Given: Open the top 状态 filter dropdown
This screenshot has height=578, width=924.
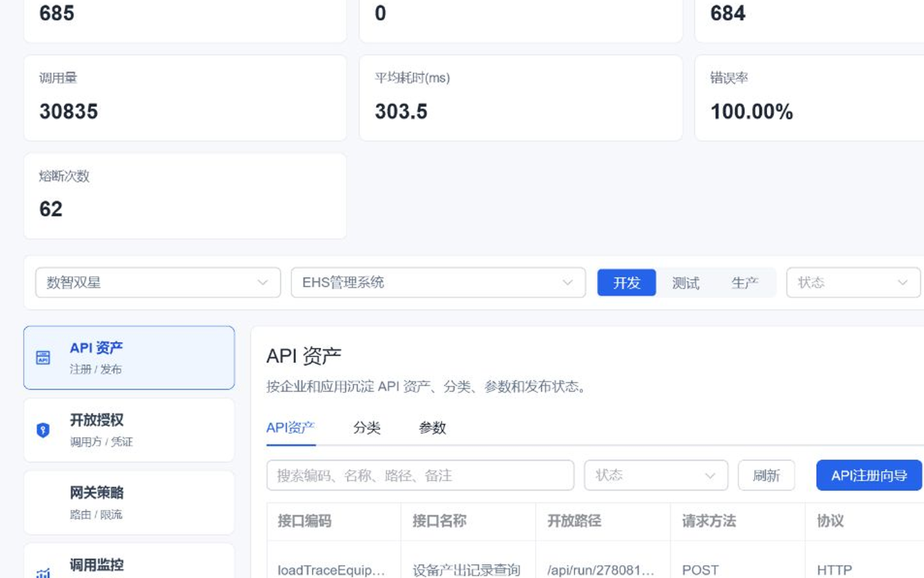Looking at the screenshot, I should (853, 283).
